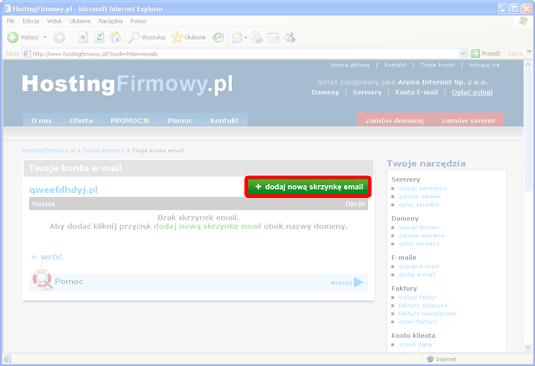Click the Serwery link in header
The height and width of the screenshot is (366, 535).
pos(367,92)
